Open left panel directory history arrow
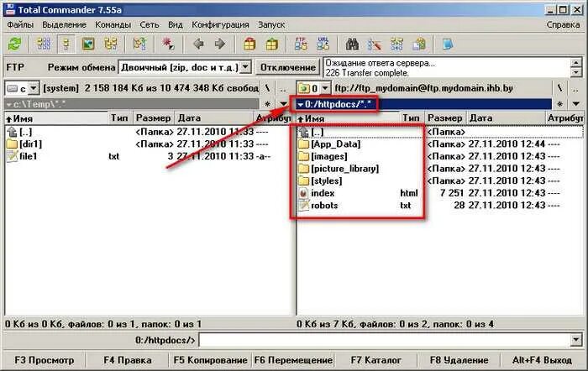588x371 pixels. 283,104
